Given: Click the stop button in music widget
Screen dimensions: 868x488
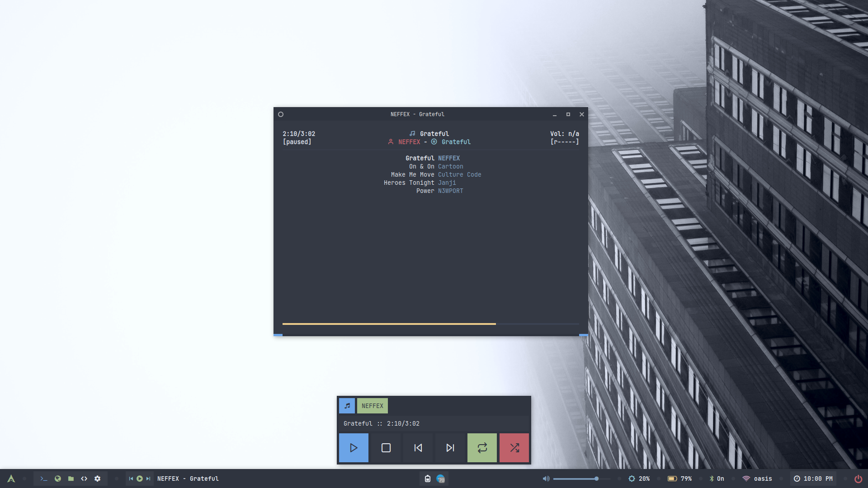Looking at the screenshot, I should [386, 448].
